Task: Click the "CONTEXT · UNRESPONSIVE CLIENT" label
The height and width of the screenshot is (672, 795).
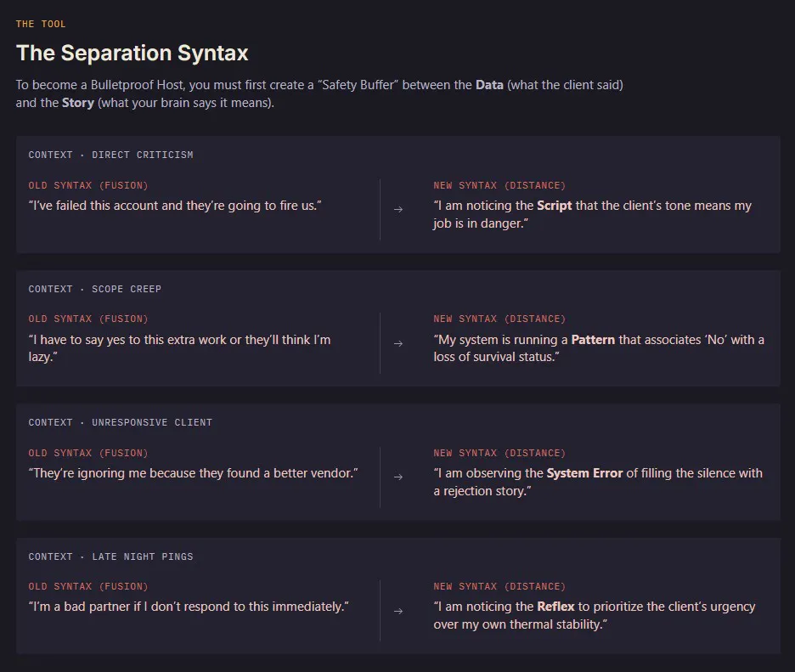Action: click(x=120, y=422)
